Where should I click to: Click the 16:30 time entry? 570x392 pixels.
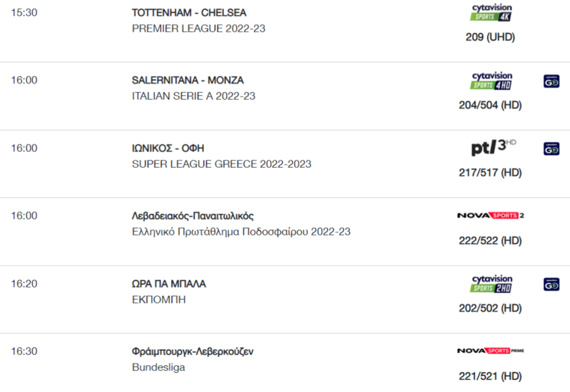(x=24, y=351)
